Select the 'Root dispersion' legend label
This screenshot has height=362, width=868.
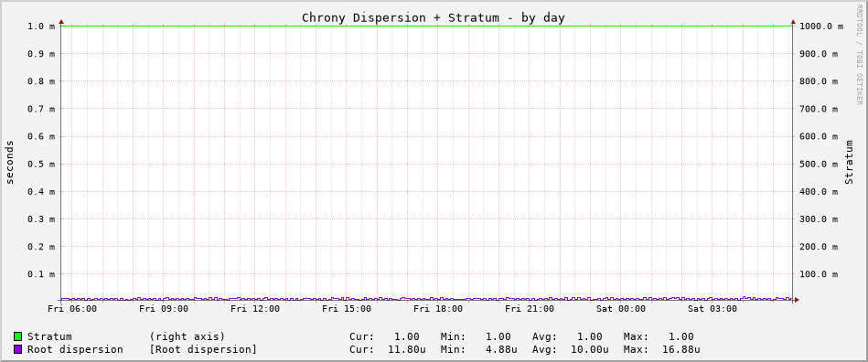tap(75, 350)
